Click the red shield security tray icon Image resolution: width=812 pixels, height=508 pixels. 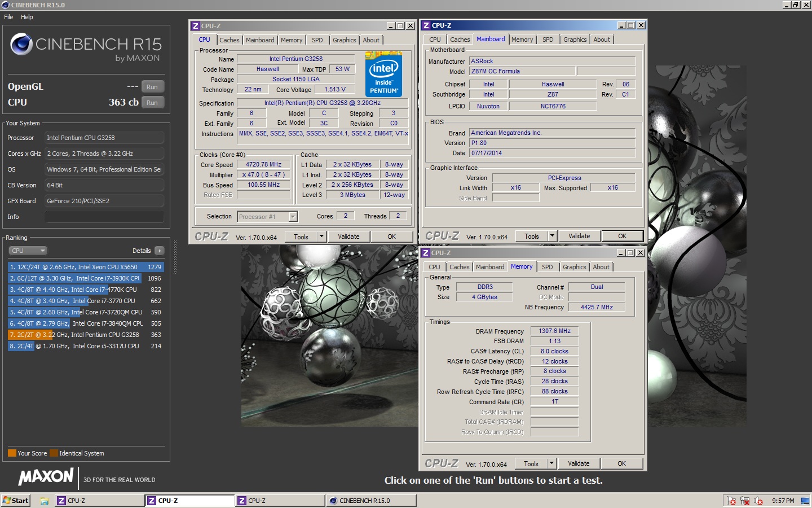pos(731,501)
